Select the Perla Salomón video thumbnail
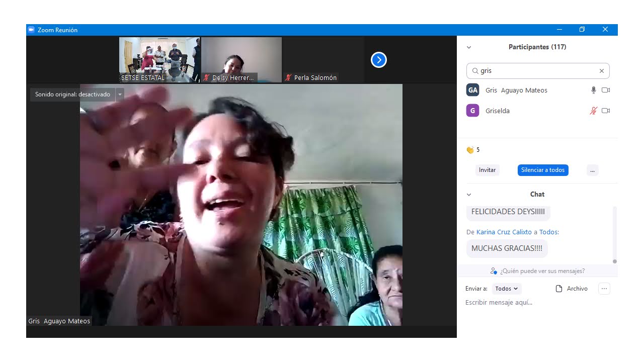Screen dimensions: 644x362 323,60
